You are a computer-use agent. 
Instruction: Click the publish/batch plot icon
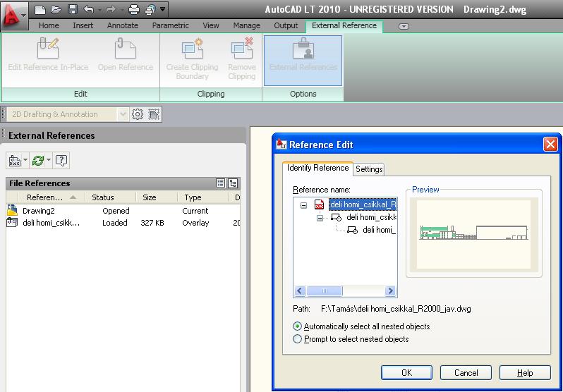pyautogui.click(x=150, y=9)
